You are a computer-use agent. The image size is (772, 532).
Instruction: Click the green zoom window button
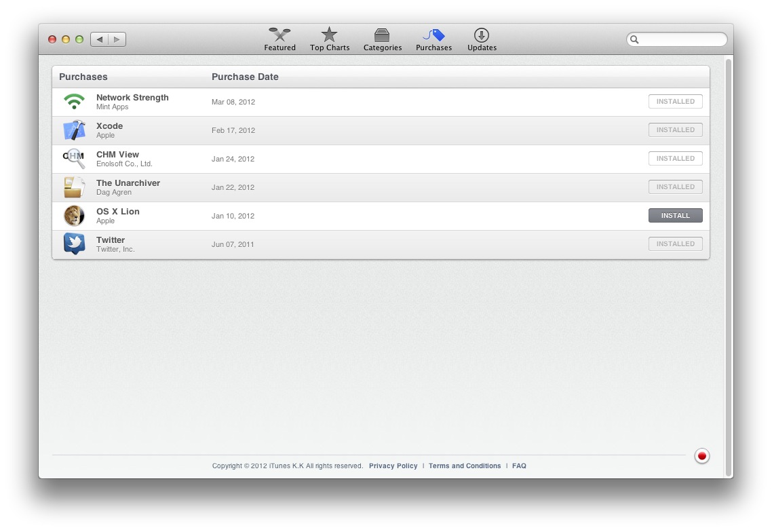[79, 39]
